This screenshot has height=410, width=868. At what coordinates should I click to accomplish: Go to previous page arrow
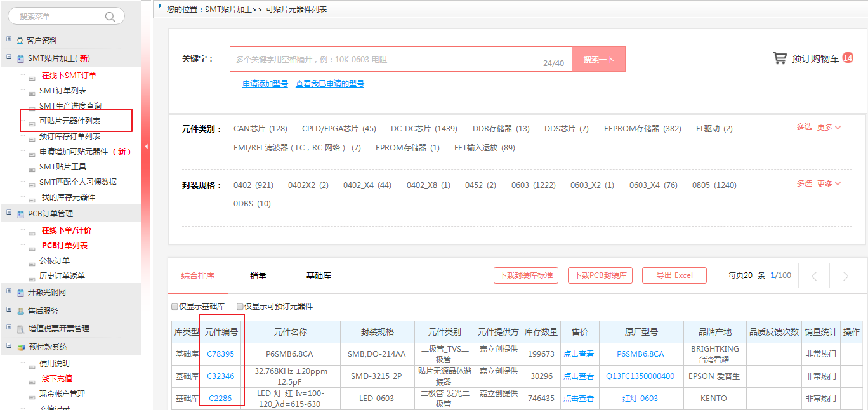pos(815,276)
